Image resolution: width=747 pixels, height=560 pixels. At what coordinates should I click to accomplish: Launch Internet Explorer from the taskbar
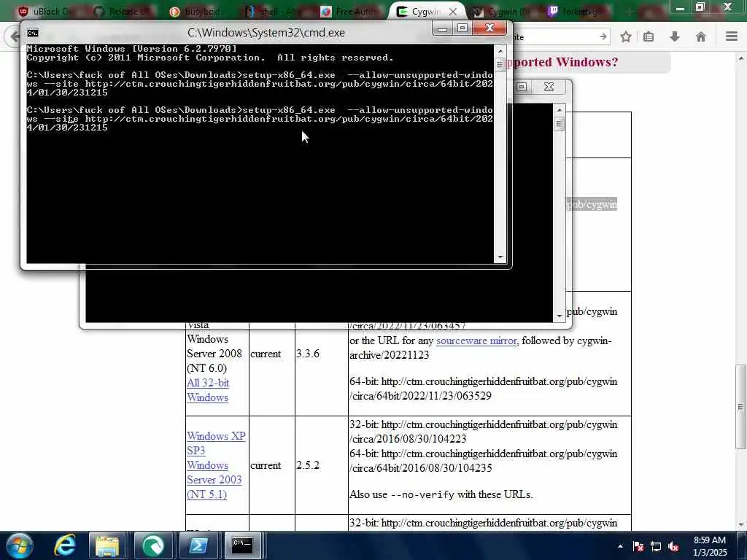coord(64,545)
